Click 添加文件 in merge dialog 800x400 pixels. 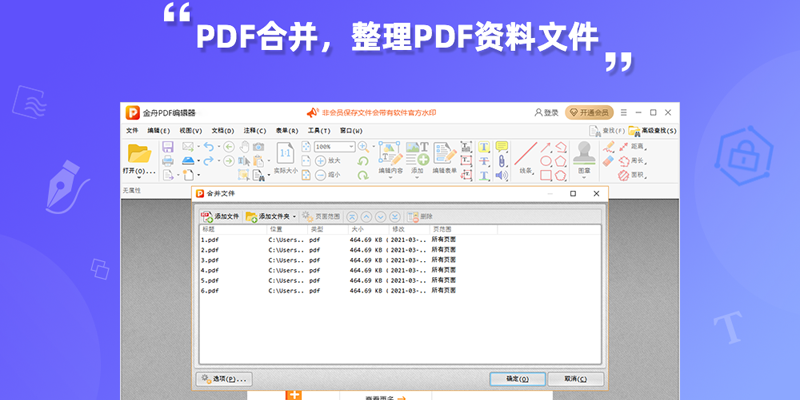[x=220, y=217]
